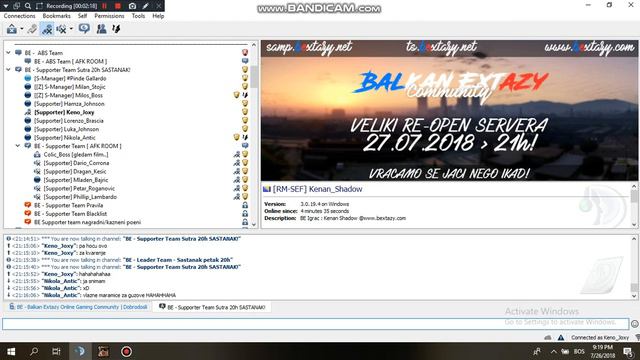Show hidden system tray icons chevron
This screenshot has height=360, width=640.
click(x=553, y=351)
